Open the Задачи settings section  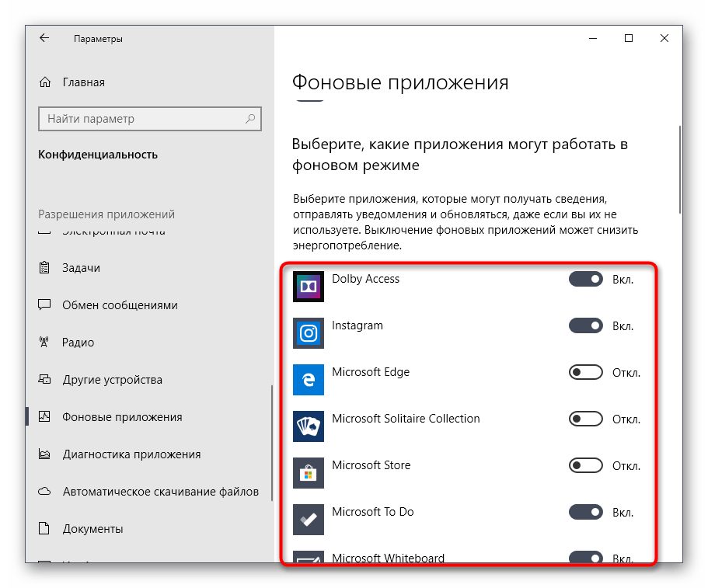81,268
